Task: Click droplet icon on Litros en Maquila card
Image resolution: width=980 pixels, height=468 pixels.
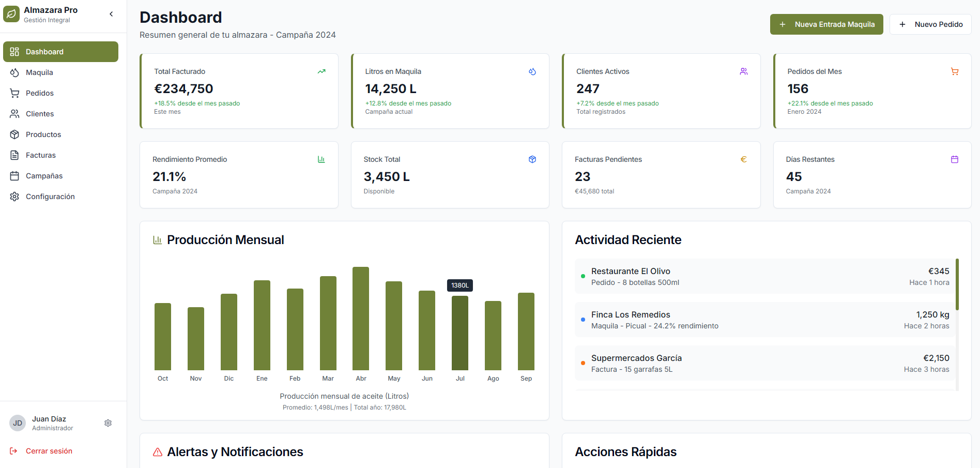Action: [x=532, y=71]
